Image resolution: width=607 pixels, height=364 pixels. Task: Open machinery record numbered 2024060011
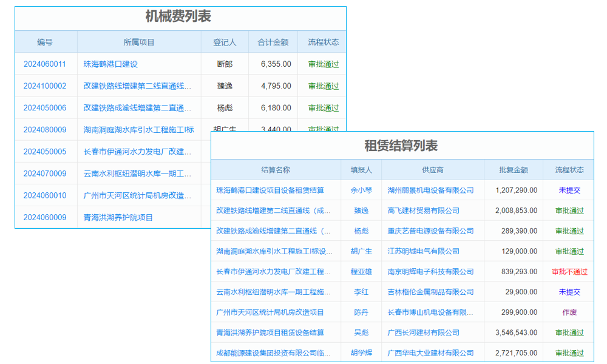coord(46,64)
